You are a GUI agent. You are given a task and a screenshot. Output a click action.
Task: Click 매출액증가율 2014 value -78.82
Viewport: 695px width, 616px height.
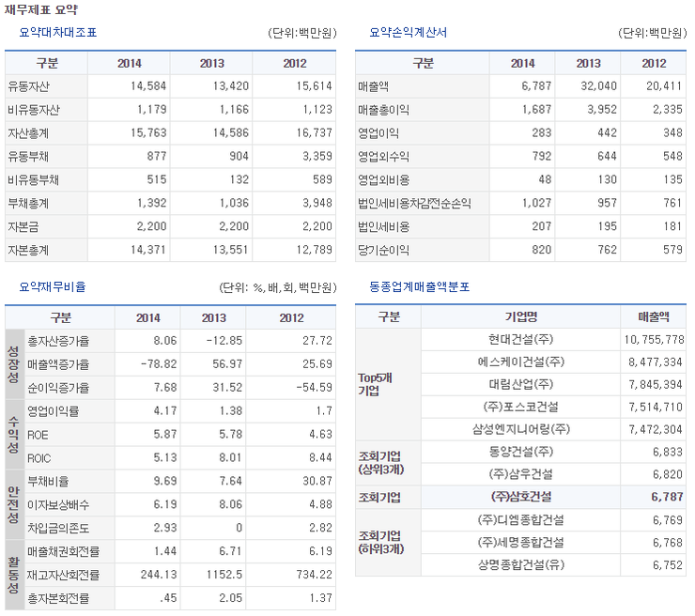point(159,364)
